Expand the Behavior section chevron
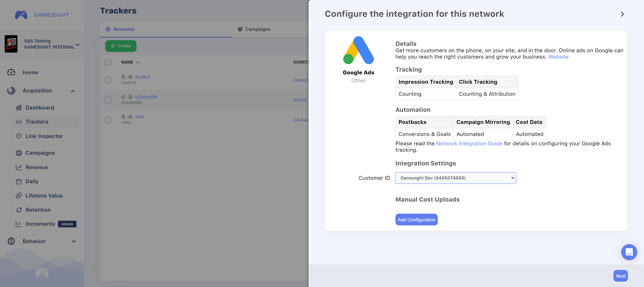The image size is (644, 287). (x=74, y=241)
